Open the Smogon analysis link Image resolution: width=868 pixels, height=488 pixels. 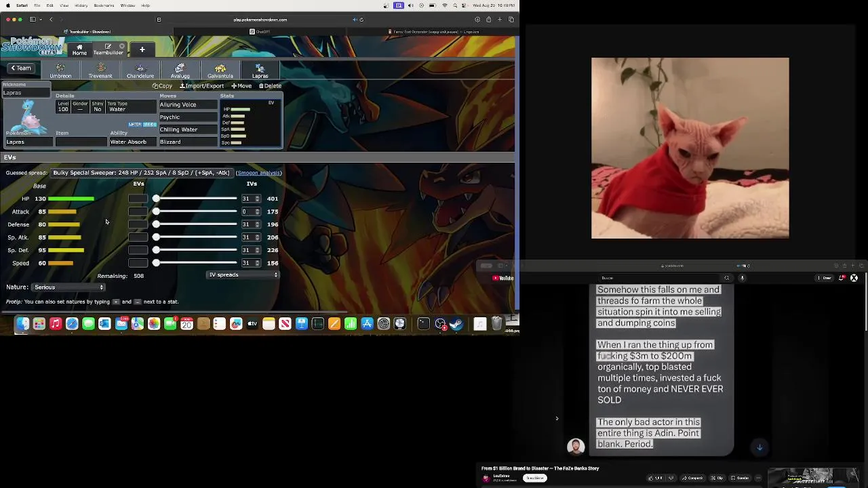(259, 173)
